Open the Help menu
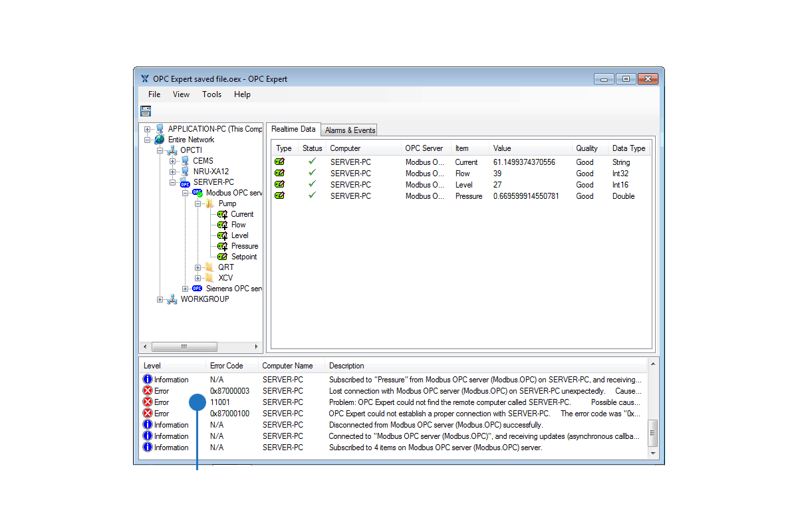This screenshot has width=798, height=532. click(242, 94)
